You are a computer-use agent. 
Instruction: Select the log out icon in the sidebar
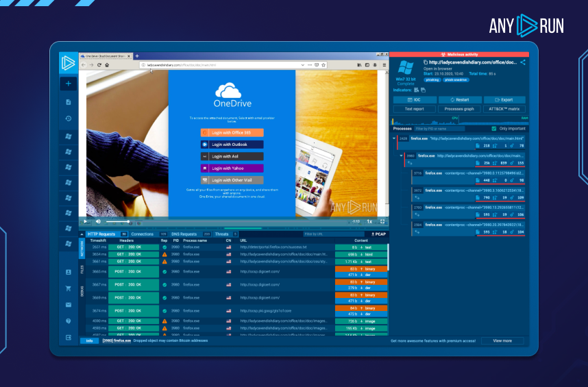[x=69, y=338]
